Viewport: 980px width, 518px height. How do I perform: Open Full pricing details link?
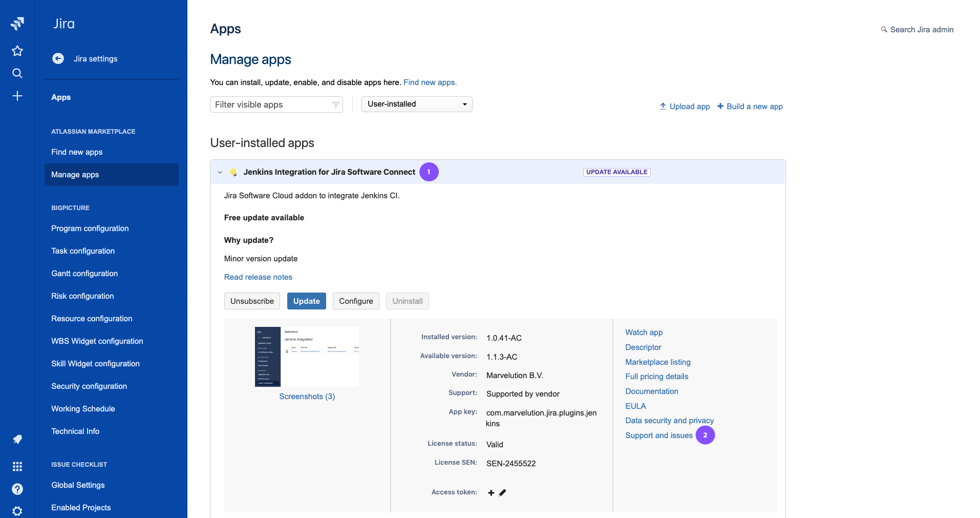coord(657,377)
